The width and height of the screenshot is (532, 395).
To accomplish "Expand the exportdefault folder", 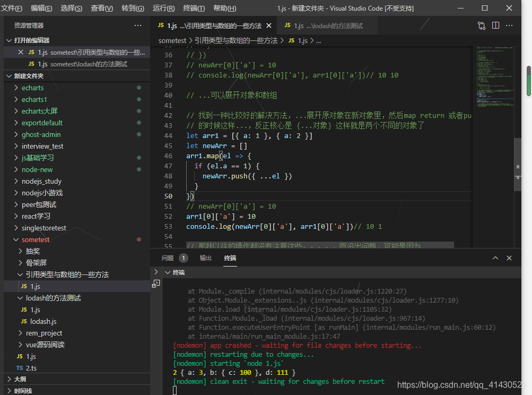I will [x=77, y=123].
